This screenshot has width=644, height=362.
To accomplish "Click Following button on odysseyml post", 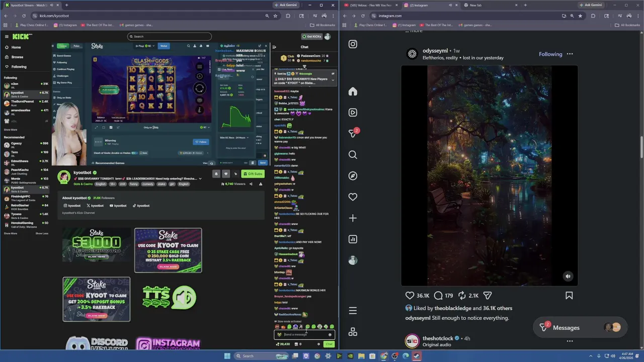I will click(550, 54).
